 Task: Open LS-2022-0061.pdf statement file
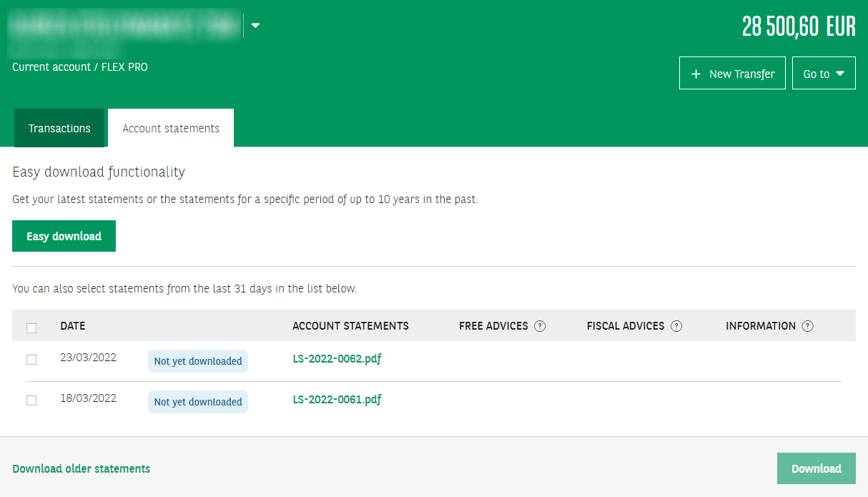coord(337,400)
